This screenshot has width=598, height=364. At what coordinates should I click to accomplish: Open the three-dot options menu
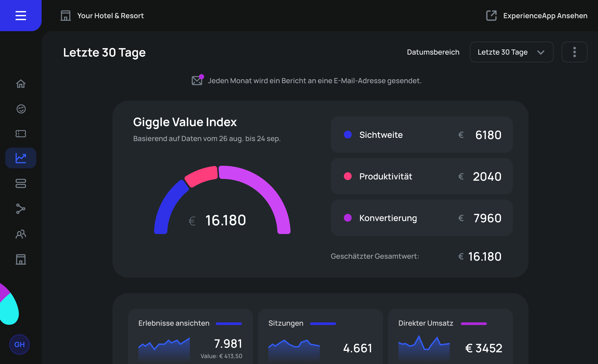pos(574,52)
